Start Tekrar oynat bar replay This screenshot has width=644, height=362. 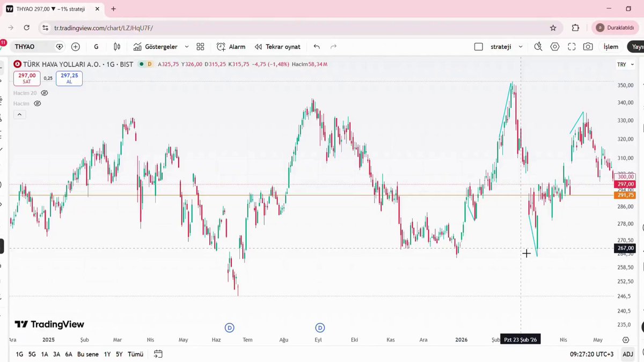277,47
